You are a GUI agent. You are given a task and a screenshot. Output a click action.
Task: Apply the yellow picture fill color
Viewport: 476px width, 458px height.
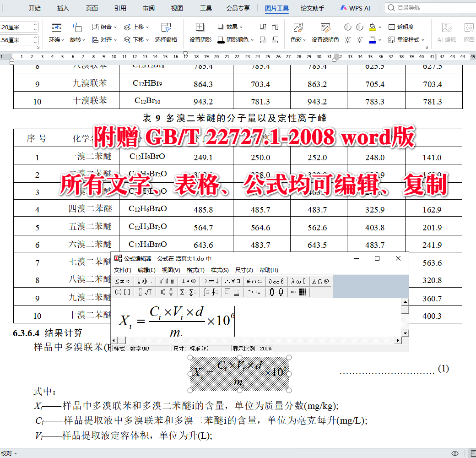373,27
